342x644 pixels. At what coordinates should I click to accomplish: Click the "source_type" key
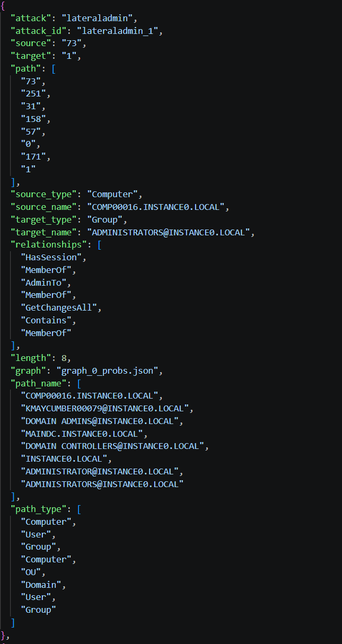click(43, 194)
